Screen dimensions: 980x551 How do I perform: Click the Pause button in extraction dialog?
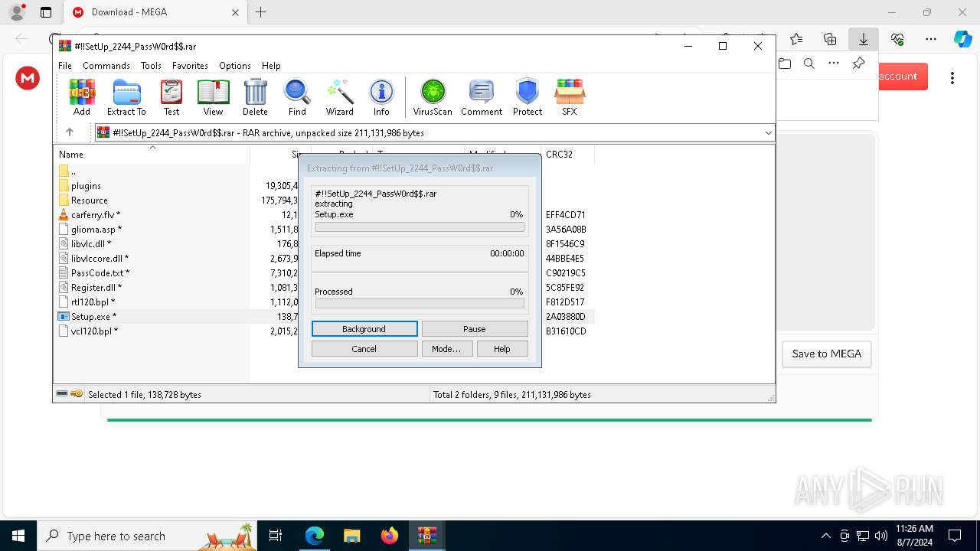click(x=475, y=329)
